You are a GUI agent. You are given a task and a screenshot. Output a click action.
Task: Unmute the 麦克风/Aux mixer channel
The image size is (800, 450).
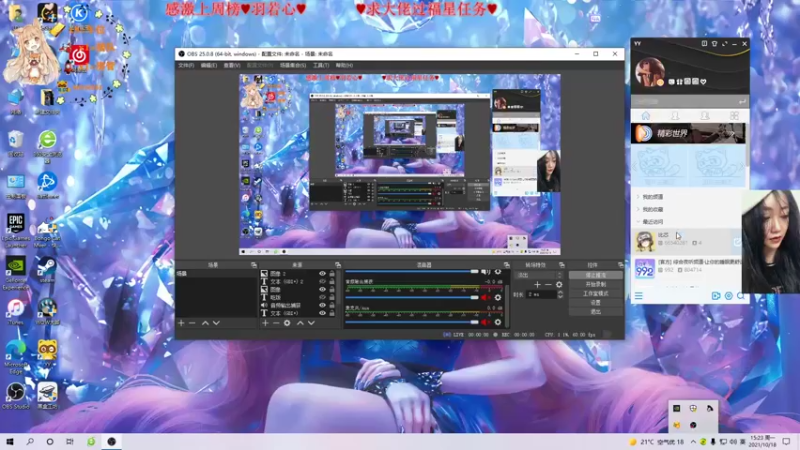pyautogui.click(x=485, y=322)
